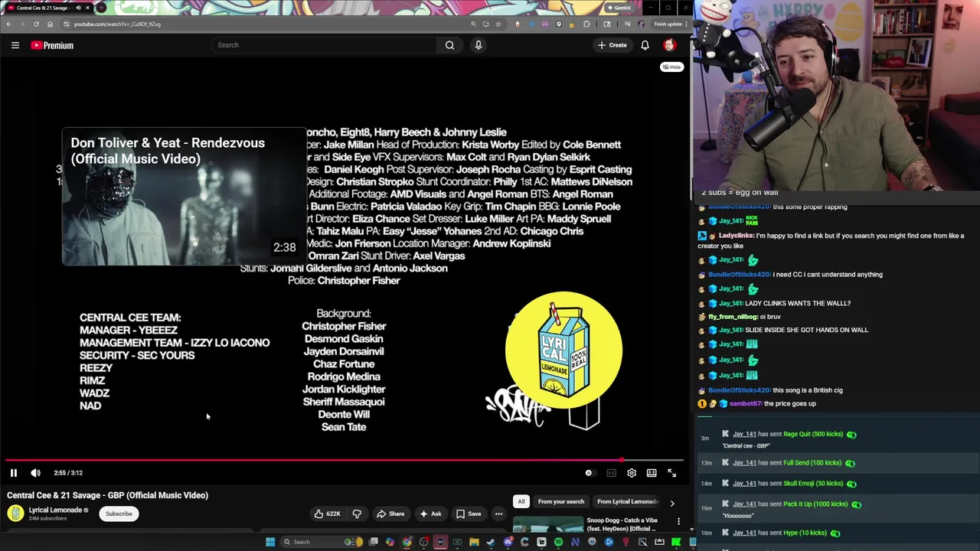
Task: Open the player settings gear
Action: tap(632, 473)
